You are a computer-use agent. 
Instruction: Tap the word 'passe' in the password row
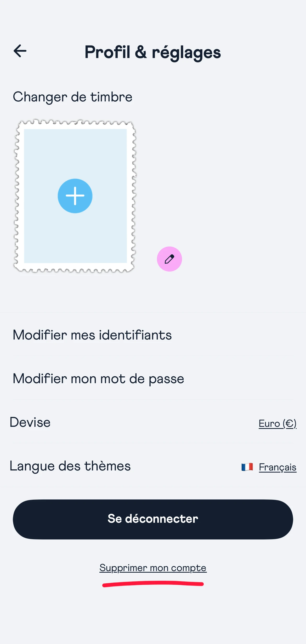(x=166, y=379)
